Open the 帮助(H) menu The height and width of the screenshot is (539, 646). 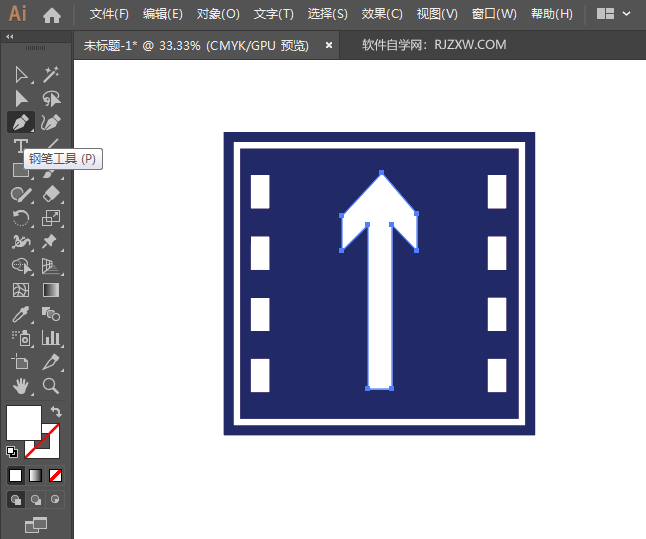[x=552, y=14]
